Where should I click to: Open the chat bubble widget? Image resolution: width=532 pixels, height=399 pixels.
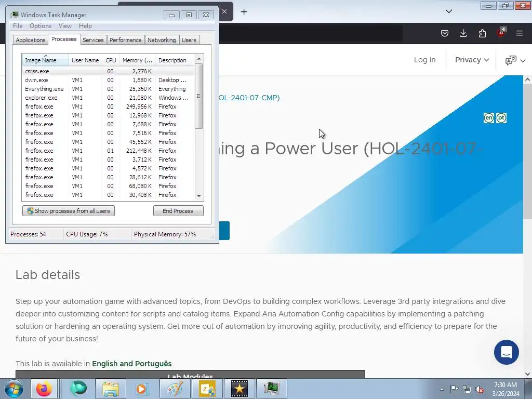click(506, 352)
